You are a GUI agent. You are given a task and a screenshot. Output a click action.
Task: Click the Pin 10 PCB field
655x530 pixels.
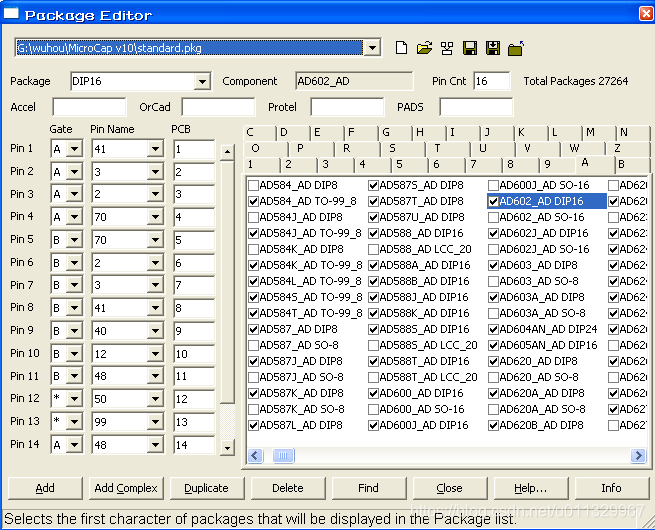194,354
